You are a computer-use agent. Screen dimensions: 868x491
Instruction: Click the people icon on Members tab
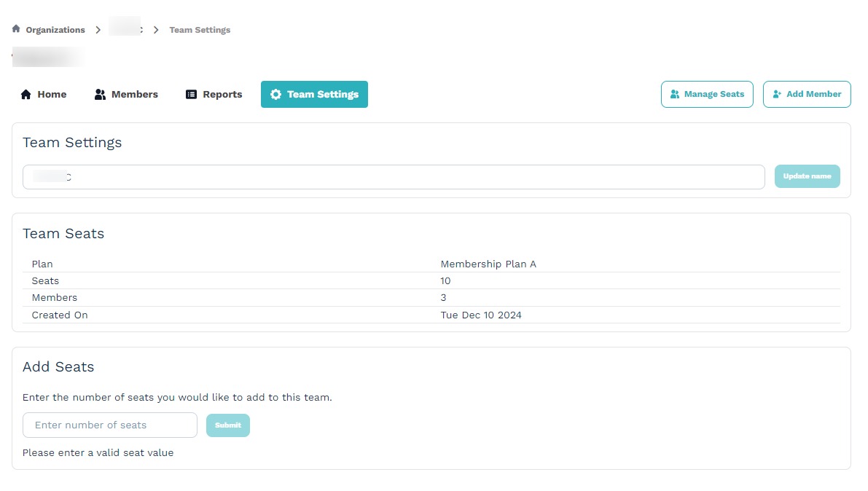click(x=101, y=95)
